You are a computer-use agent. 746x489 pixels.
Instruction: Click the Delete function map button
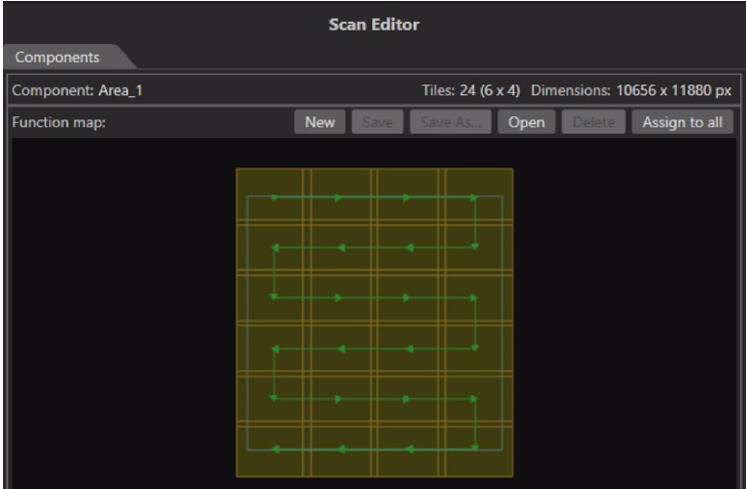[592, 123]
